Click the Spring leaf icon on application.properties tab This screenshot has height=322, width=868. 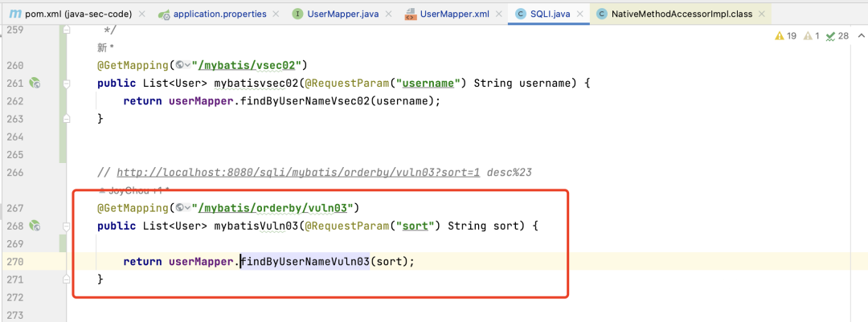(164, 14)
